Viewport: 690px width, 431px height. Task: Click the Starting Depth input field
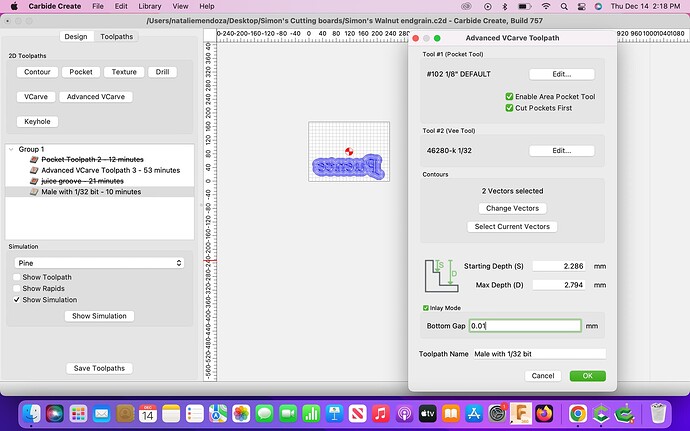(559, 266)
